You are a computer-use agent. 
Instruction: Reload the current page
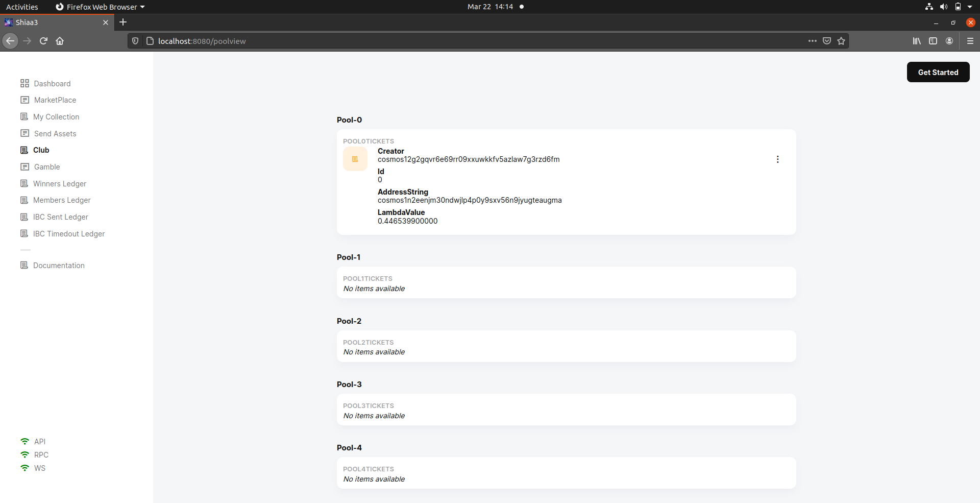[43, 41]
